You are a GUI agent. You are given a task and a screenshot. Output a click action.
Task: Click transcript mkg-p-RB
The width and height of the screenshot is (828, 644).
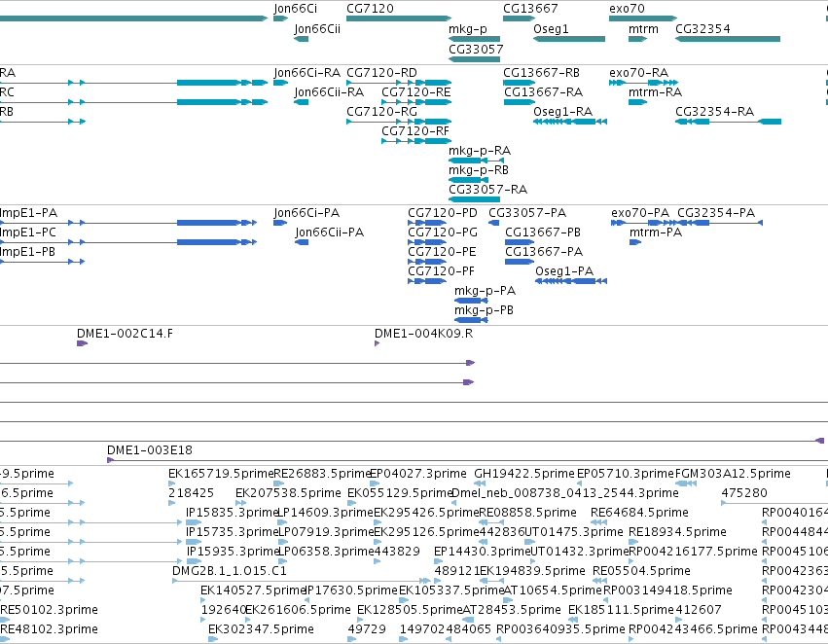click(x=468, y=180)
